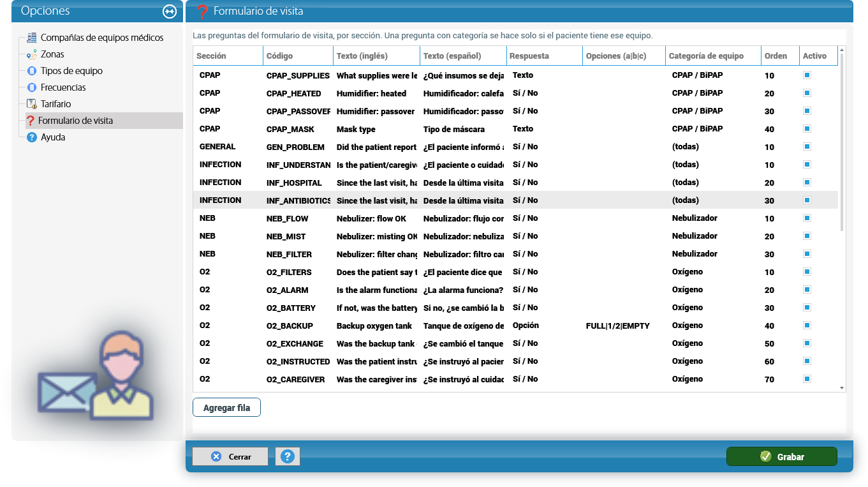Click the Tarifario price list icon
The height and width of the screenshot is (487, 868).
pyautogui.click(x=32, y=104)
